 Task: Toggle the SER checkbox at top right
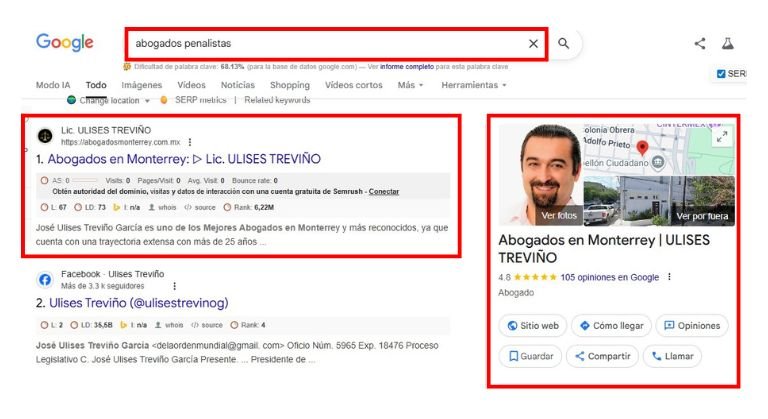[x=721, y=74]
